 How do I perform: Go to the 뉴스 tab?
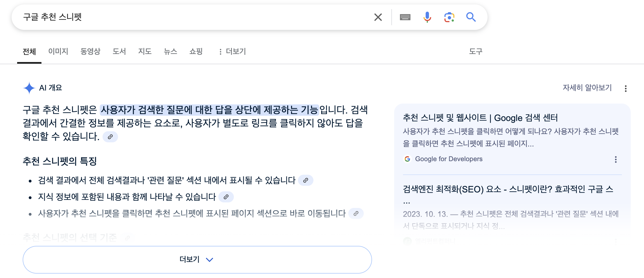170,51
